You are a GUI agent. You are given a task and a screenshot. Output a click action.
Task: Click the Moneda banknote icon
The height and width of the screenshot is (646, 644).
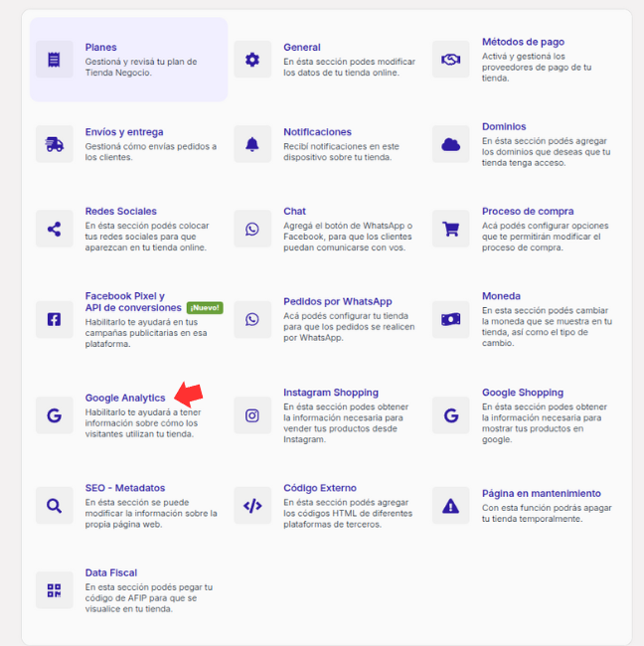(x=450, y=319)
